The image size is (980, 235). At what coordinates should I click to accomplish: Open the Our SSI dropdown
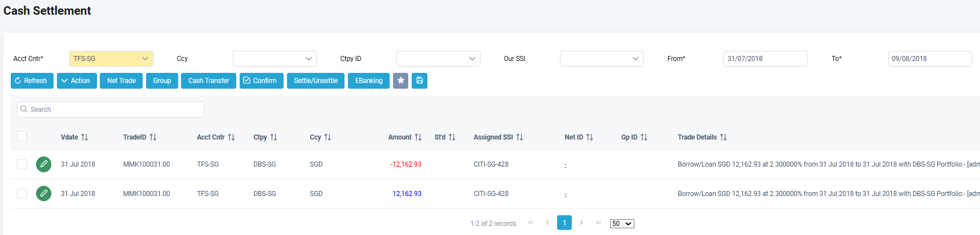click(602, 59)
